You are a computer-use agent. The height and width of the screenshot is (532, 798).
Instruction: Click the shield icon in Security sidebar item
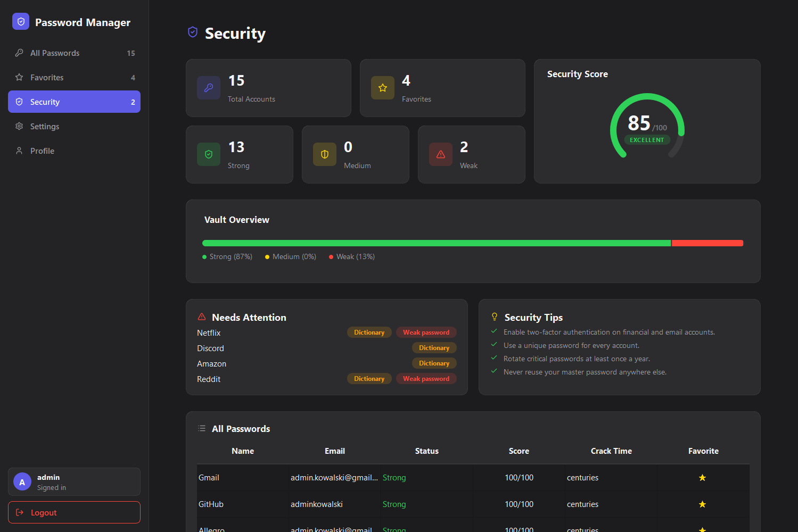click(19, 102)
